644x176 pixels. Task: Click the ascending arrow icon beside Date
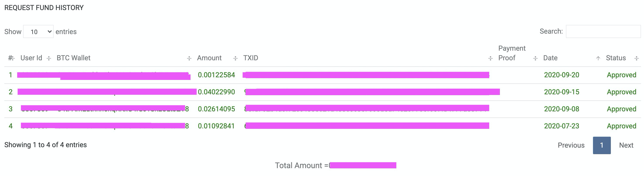click(x=598, y=58)
